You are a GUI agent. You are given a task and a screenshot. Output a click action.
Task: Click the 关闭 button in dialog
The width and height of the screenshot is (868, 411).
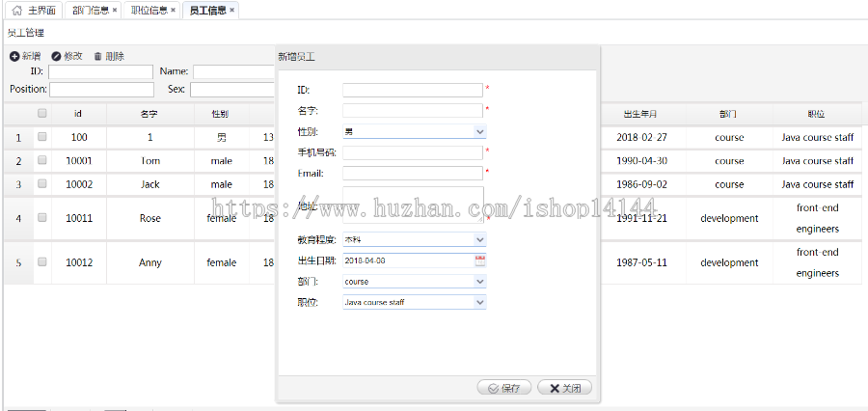(x=564, y=388)
